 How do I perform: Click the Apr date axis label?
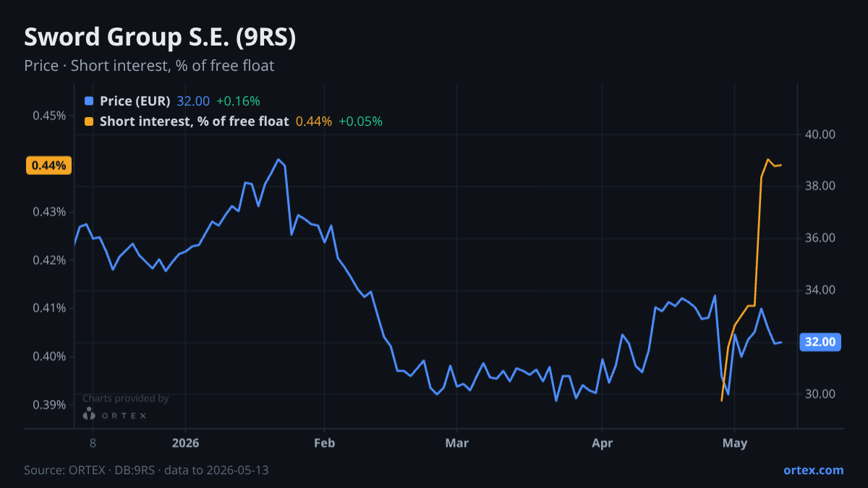603,442
